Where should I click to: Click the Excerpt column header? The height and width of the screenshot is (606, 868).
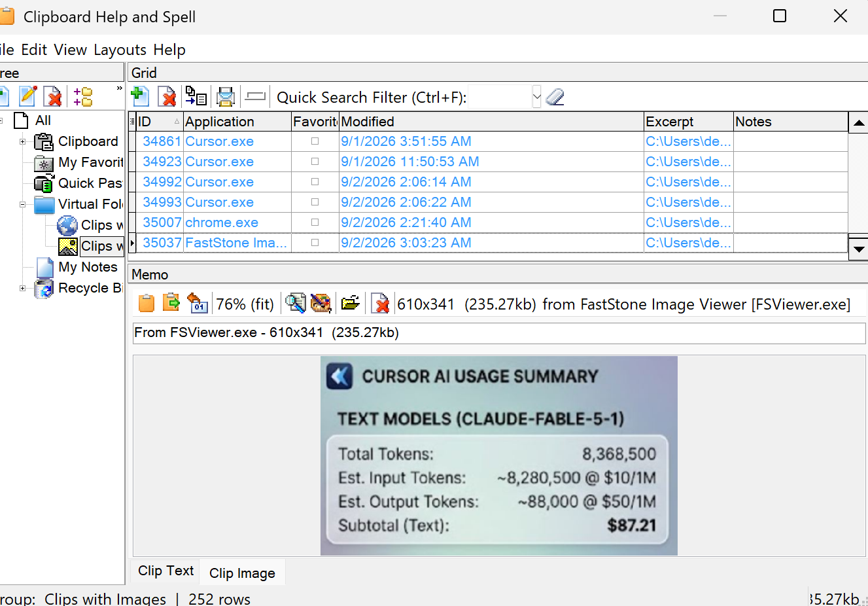[x=689, y=122]
